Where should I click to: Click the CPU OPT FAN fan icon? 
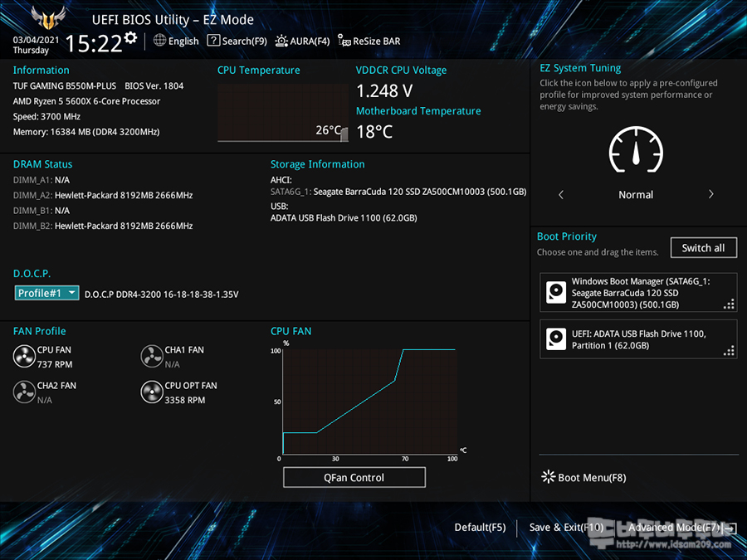coord(152,392)
